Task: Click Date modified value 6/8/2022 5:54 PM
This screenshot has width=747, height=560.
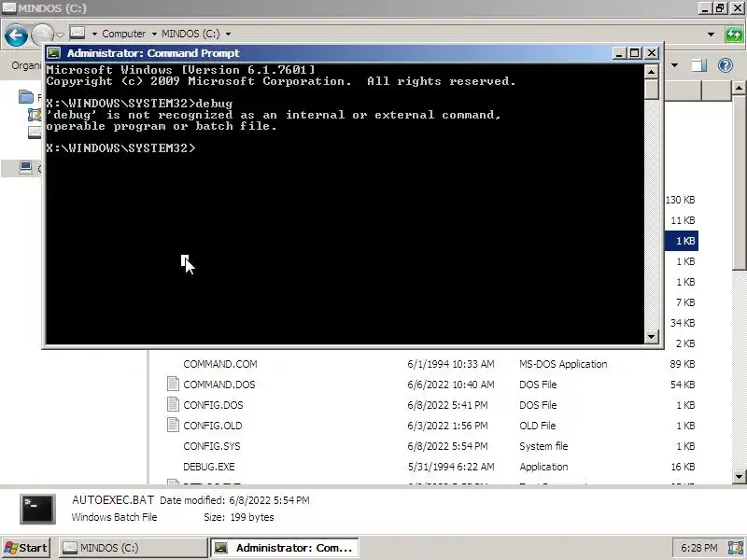Action: coord(269,500)
